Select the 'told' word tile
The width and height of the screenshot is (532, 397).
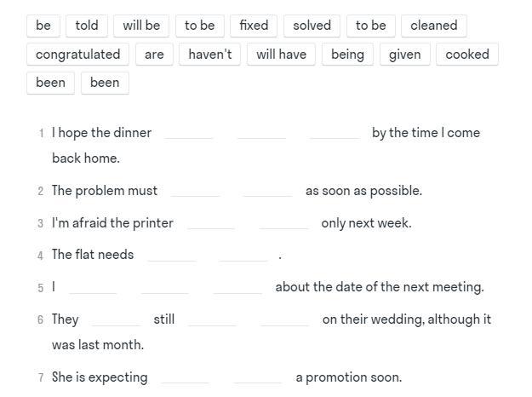click(x=87, y=26)
